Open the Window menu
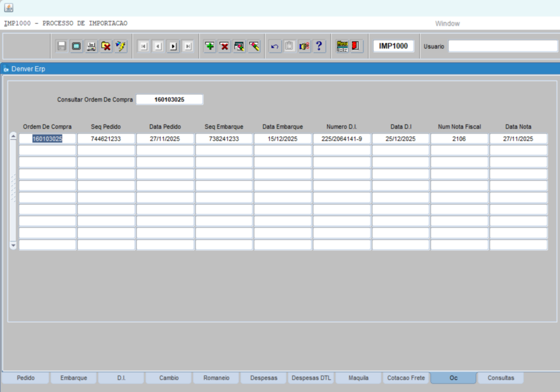Image resolution: width=560 pixels, height=392 pixels. point(447,23)
